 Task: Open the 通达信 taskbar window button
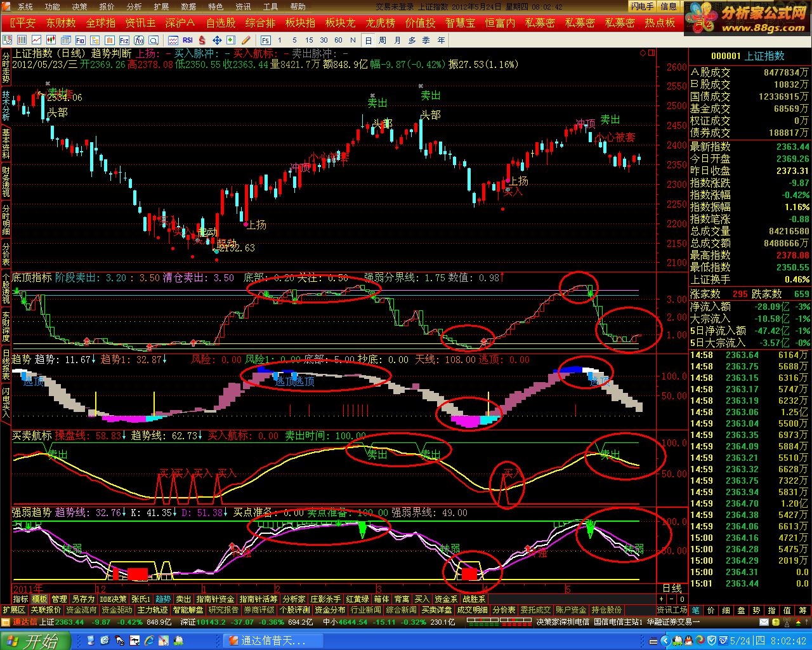click(x=274, y=641)
